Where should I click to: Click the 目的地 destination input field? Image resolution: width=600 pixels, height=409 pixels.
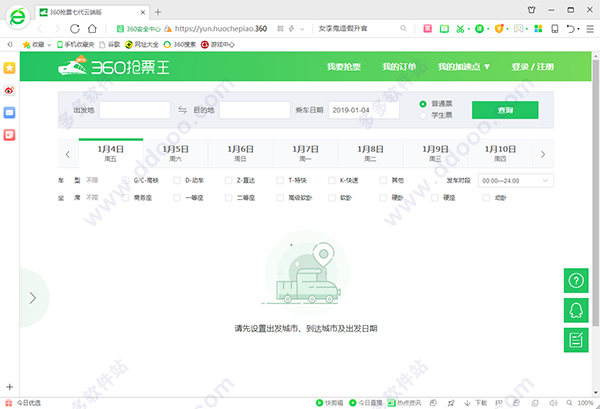coord(255,110)
